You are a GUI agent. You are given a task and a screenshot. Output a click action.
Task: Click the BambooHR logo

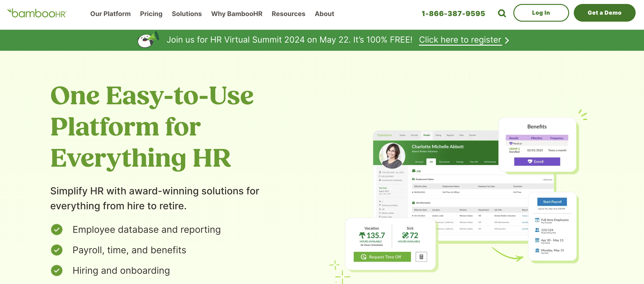(37, 13)
